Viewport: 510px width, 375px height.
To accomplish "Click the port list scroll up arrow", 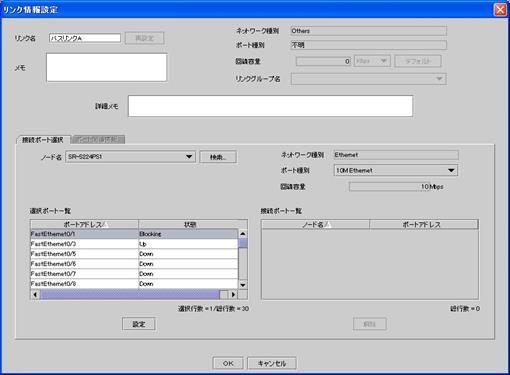I will pyautogui.click(x=243, y=234).
